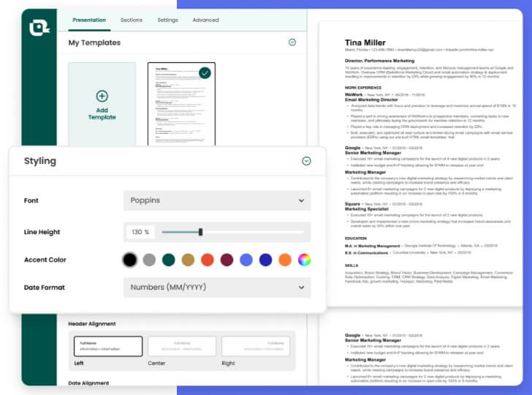Go to the Advanced tab
Viewport: 532px width, 395px height.
click(205, 20)
